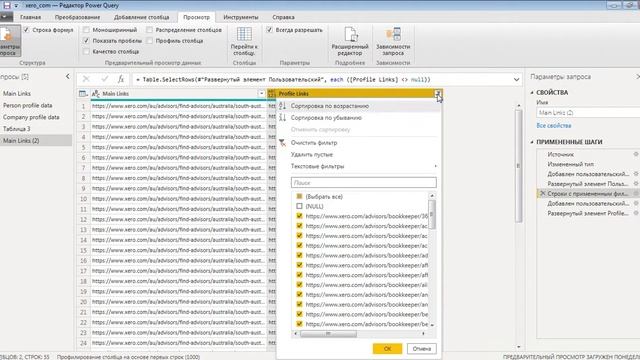The image size is (640, 360).
Task: Click Profile Links column filter dropdown arrow
Action: pyautogui.click(x=438, y=93)
